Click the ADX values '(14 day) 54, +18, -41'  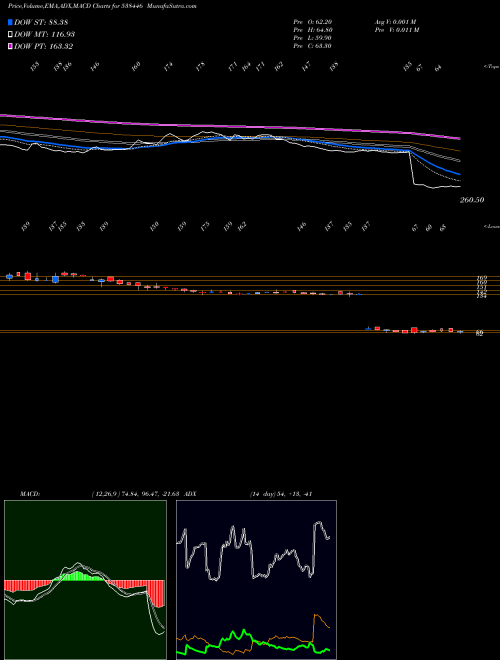[280, 494]
